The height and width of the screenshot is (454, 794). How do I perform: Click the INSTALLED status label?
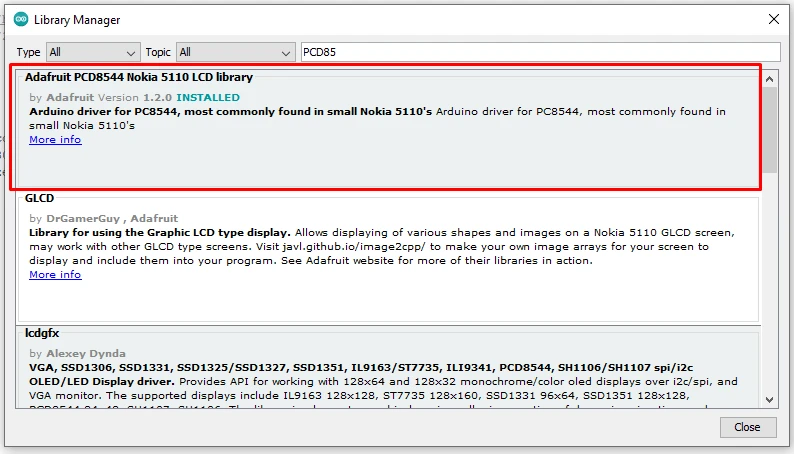pos(208,97)
